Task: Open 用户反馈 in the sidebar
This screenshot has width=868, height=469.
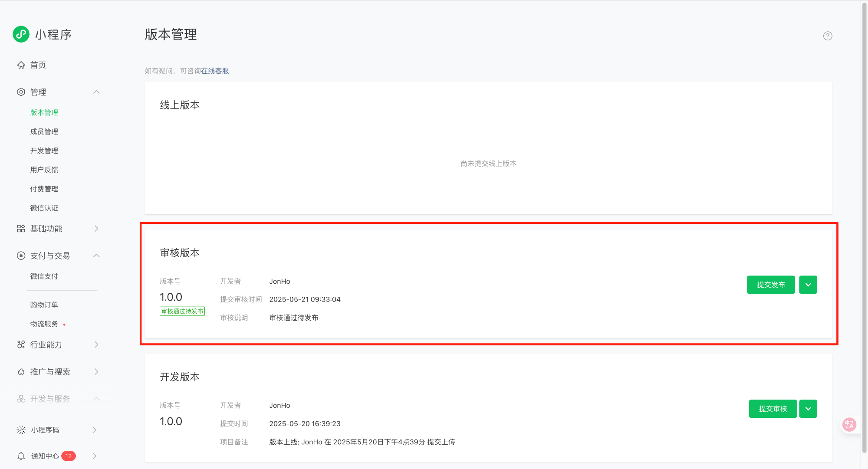Action: [44, 170]
